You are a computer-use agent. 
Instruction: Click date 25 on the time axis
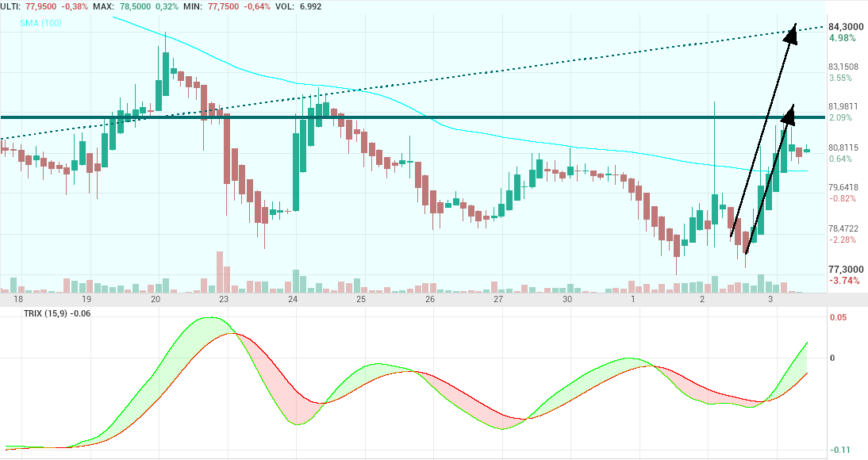[361, 300]
